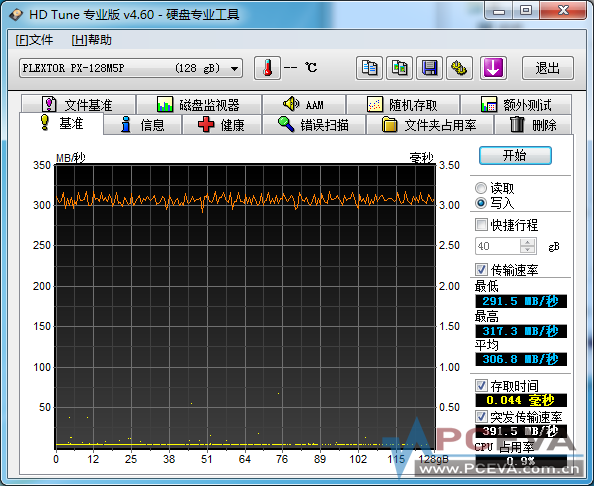This screenshot has height=486, width=594.
Task: Click the purple down-arrow minimize-to-tray icon
Action: [493, 68]
